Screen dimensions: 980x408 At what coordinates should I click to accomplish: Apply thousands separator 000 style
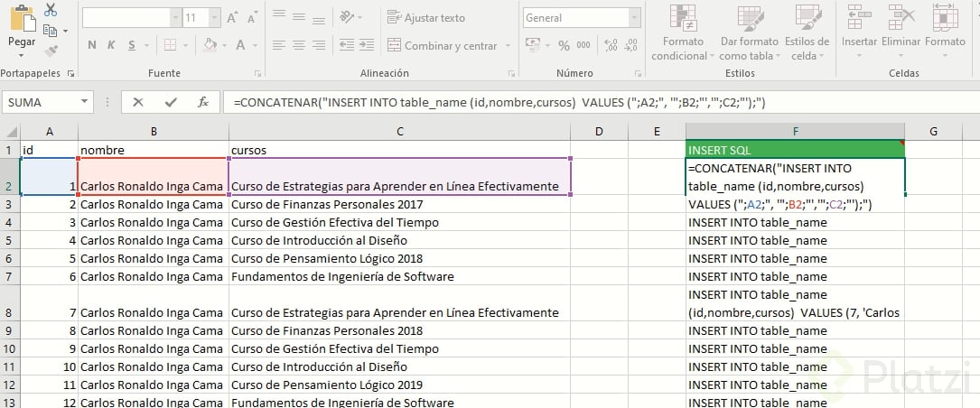tap(583, 46)
